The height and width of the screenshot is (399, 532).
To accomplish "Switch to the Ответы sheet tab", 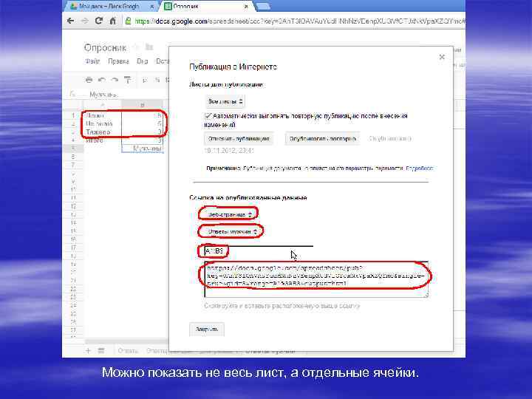I will (x=128, y=350).
